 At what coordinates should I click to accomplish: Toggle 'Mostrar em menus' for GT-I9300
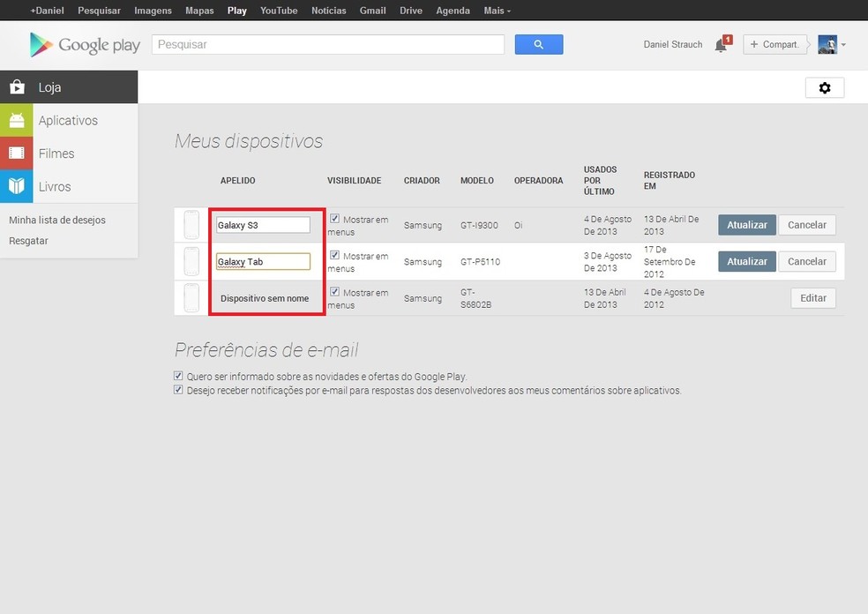334,219
